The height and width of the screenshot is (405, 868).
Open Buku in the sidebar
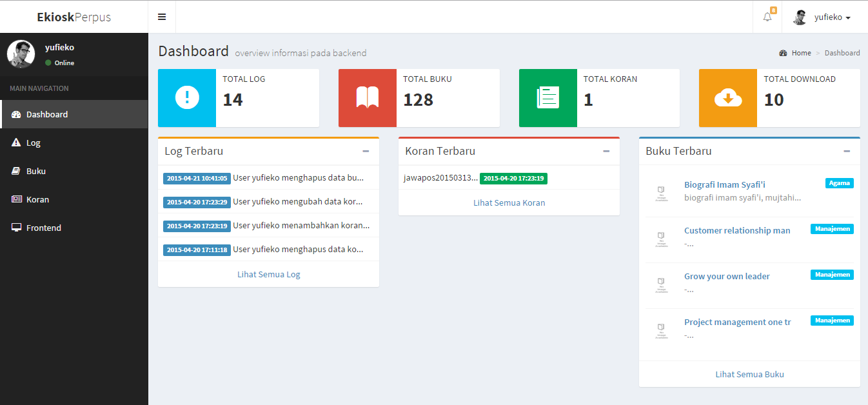click(74, 171)
